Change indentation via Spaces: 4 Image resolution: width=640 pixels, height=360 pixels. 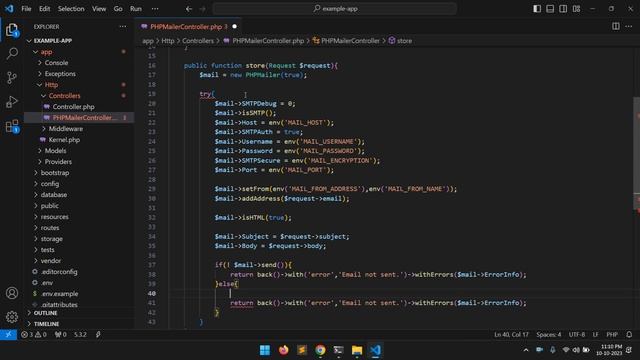point(549,335)
